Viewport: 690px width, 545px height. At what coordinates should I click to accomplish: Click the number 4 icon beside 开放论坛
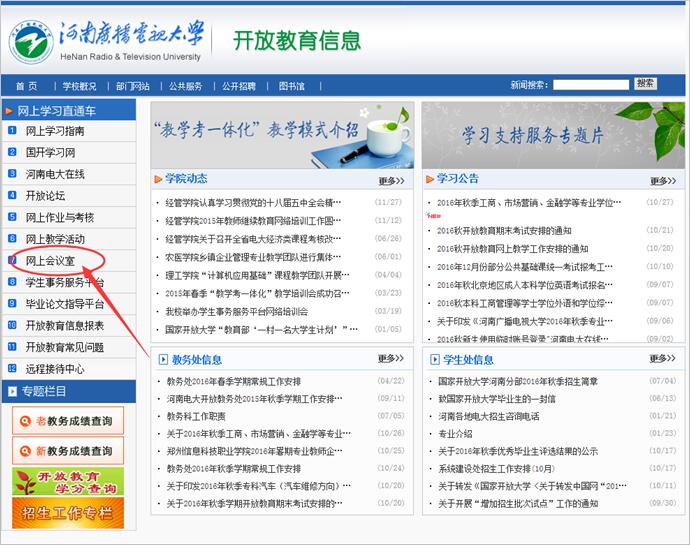(x=13, y=196)
